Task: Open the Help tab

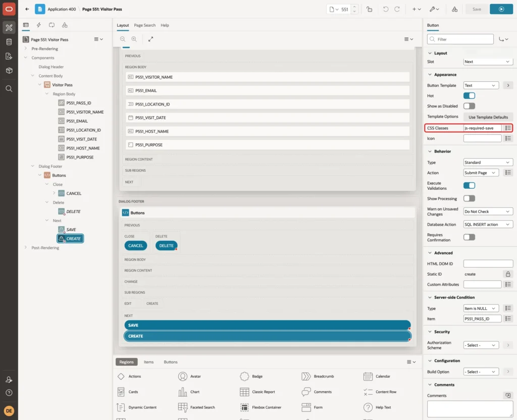Action: click(165, 25)
